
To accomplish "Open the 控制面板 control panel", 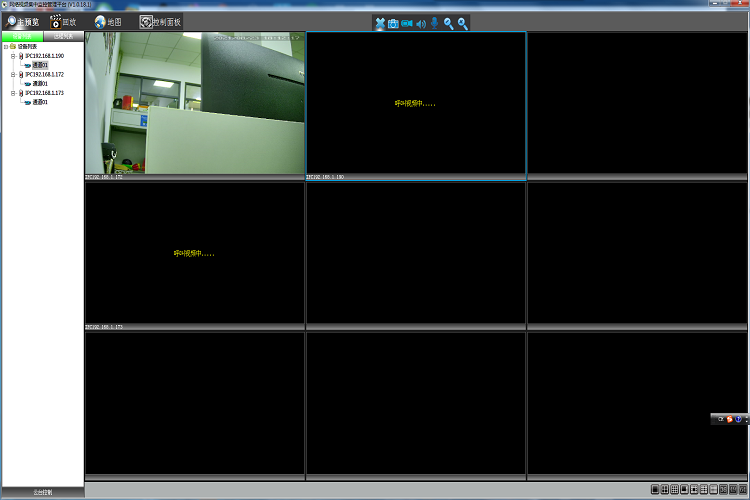I will coord(160,21).
